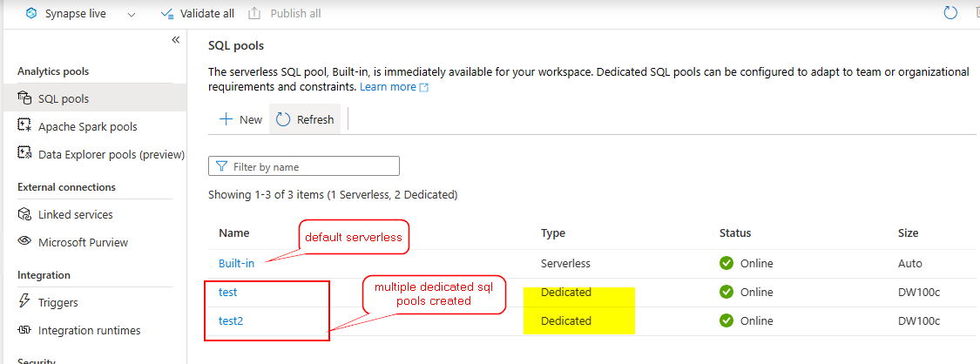
Task: Click the refresh icon at top right
Action: [x=950, y=13]
